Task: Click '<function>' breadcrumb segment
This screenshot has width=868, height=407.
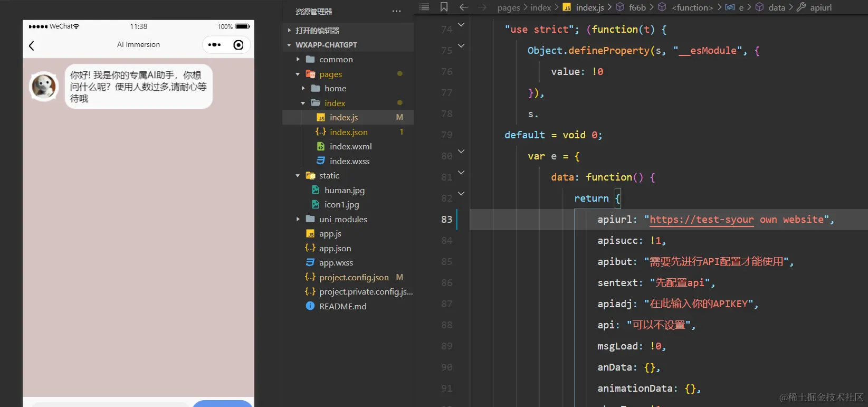Action: [x=692, y=7]
